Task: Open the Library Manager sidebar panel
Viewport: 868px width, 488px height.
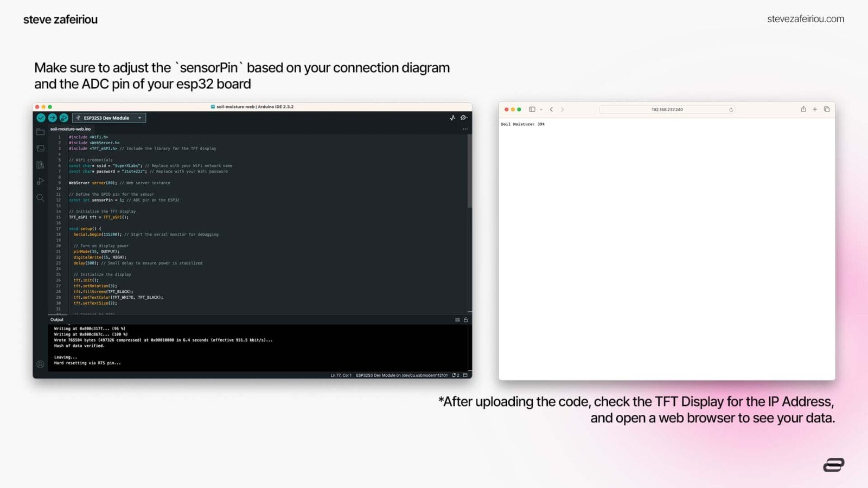Action: coord(40,165)
